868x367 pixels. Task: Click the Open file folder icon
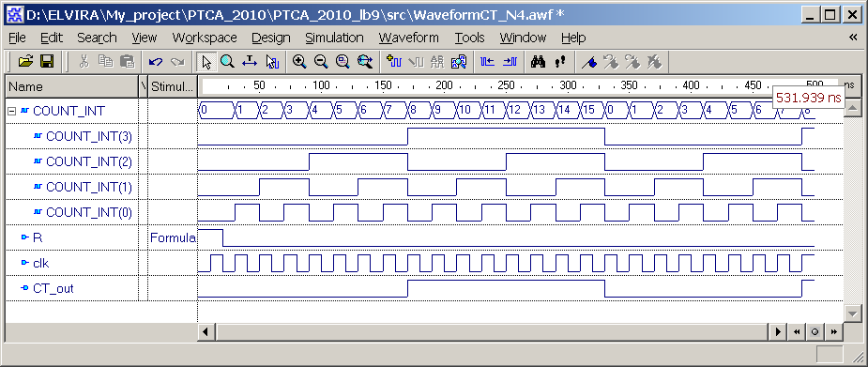pyautogui.click(x=25, y=61)
